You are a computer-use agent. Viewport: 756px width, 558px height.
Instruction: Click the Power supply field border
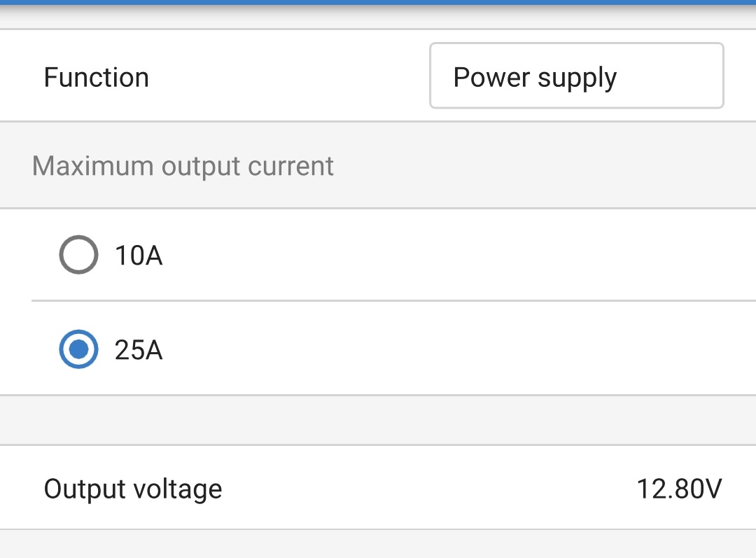(576, 43)
